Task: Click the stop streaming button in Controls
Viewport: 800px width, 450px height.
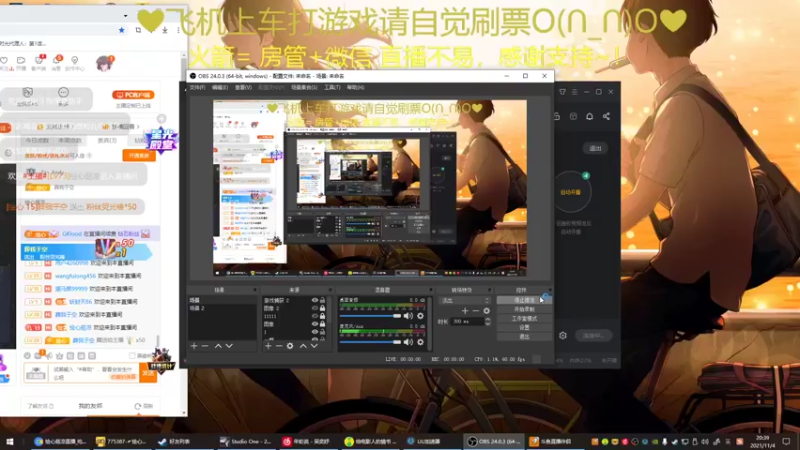Action: (x=524, y=301)
